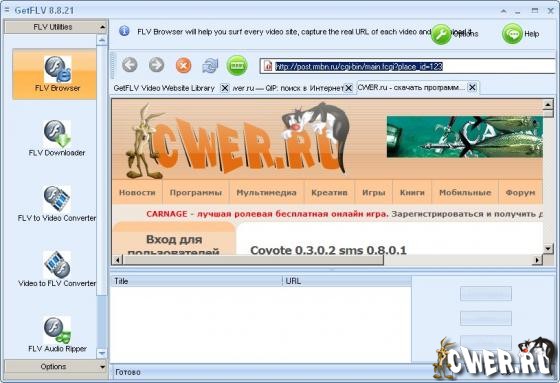Switch to GetFLV Video Website Library tab
Viewport: 560px width, 383px height.
pos(164,88)
